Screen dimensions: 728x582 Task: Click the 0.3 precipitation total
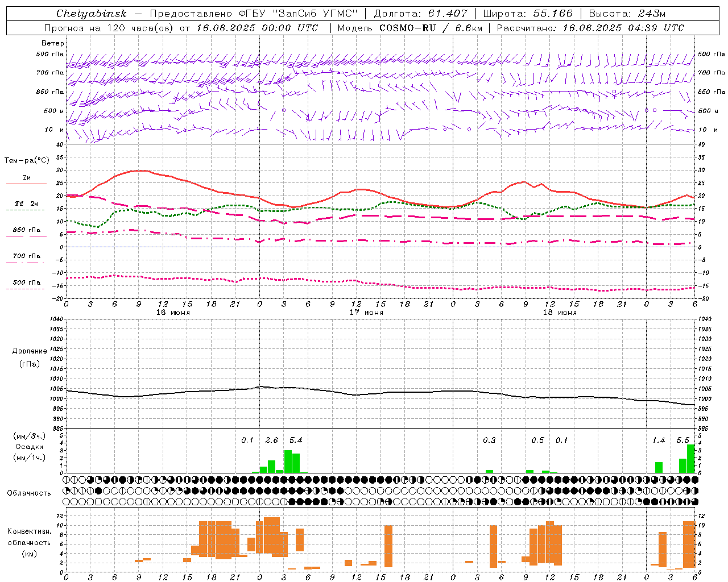489,440
